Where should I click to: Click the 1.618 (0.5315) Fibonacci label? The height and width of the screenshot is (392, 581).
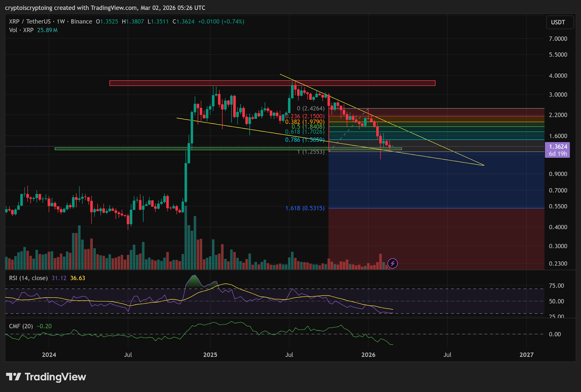tap(305, 208)
